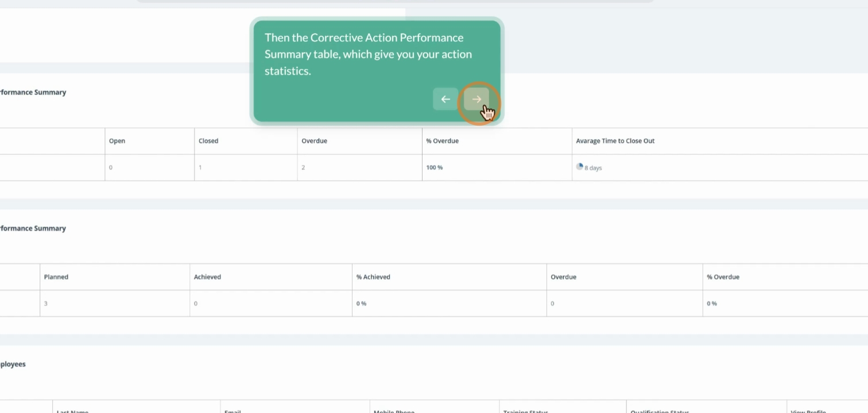Click the % Overdue header above 100 %

click(x=442, y=141)
